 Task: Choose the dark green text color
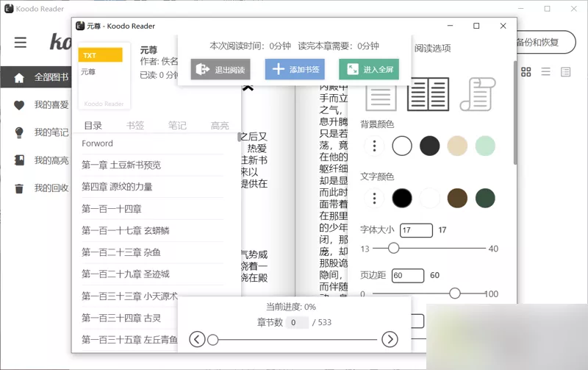point(485,198)
